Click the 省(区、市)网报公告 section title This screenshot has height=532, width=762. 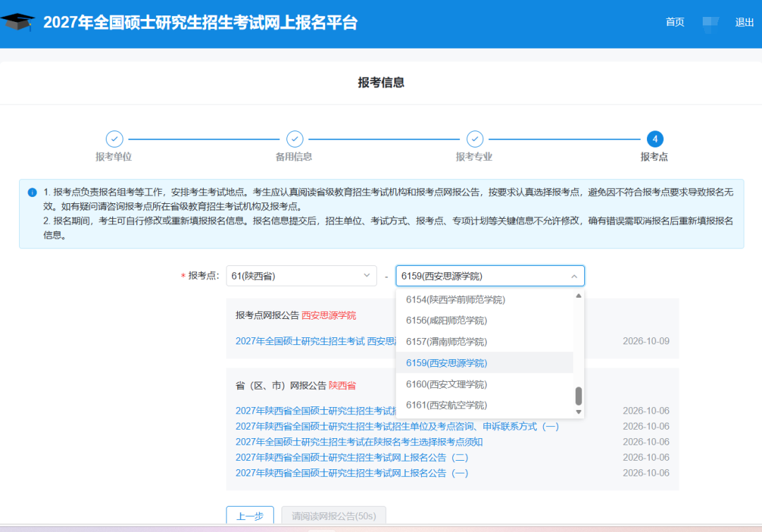coord(281,386)
